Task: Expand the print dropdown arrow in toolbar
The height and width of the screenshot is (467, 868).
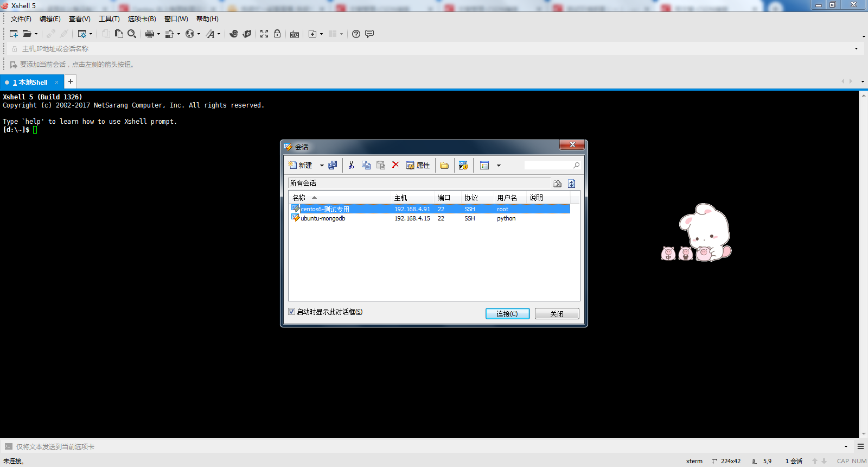Action: (158, 34)
